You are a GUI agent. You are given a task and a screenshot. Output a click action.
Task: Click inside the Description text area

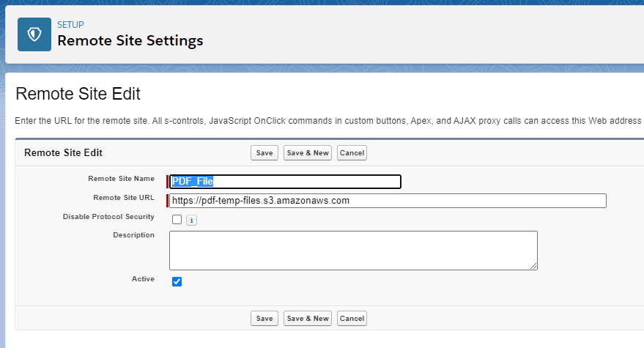[x=353, y=250]
